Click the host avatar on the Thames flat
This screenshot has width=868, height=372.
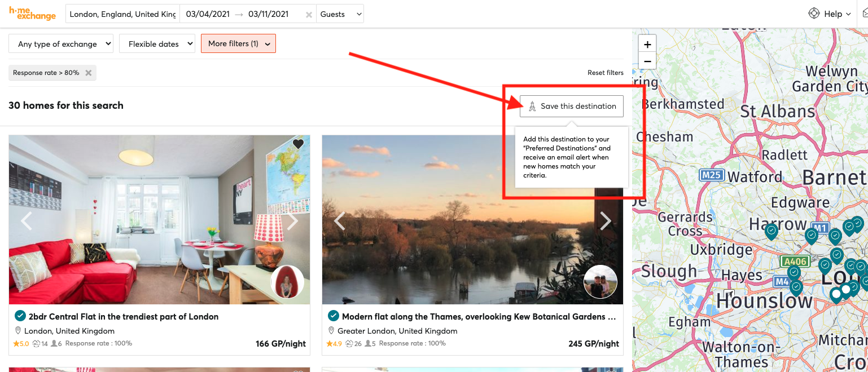tap(600, 282)
